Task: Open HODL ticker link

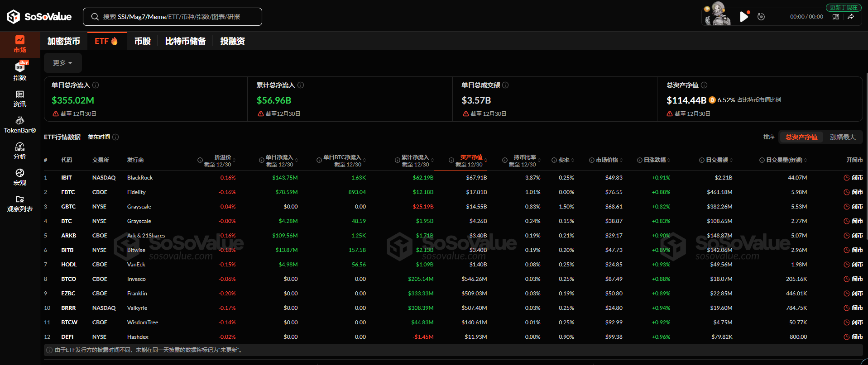Action: tap(69, 265)
